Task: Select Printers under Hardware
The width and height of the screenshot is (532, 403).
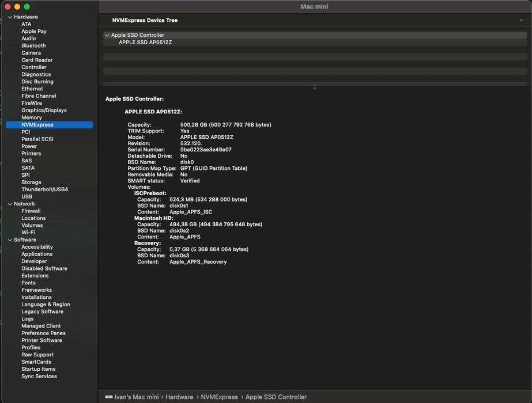Action: click(31, 154)
